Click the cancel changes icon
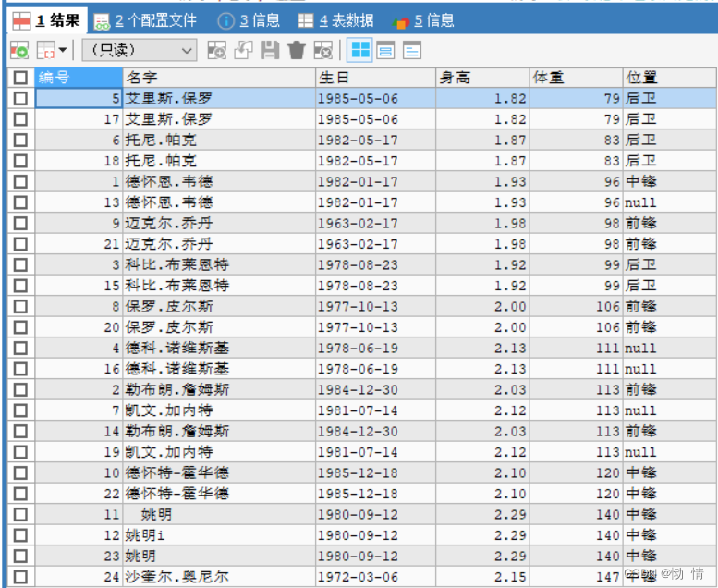 pyautogui.click(x=322, y=50)
